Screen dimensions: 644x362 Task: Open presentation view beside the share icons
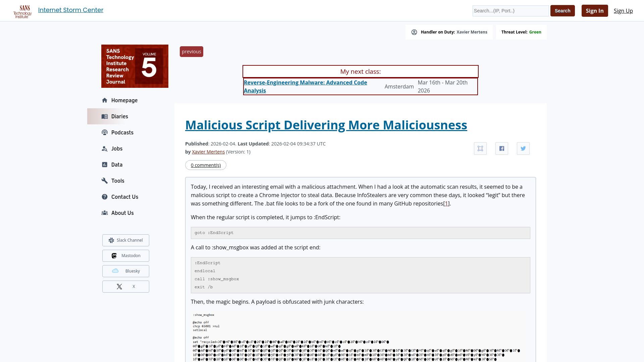[480, 148]
